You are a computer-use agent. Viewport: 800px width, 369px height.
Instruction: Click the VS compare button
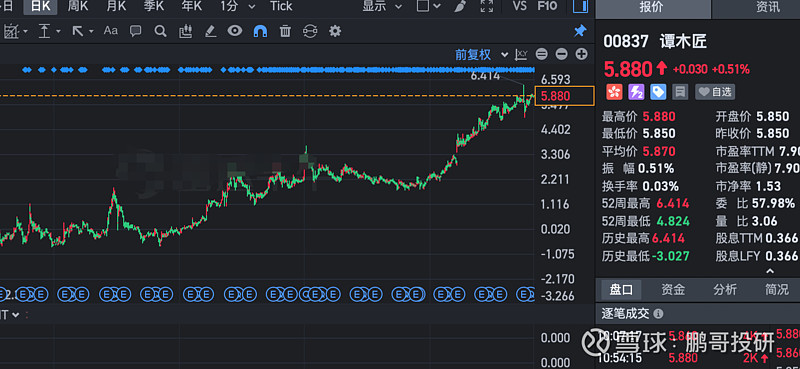pos(519,7)
